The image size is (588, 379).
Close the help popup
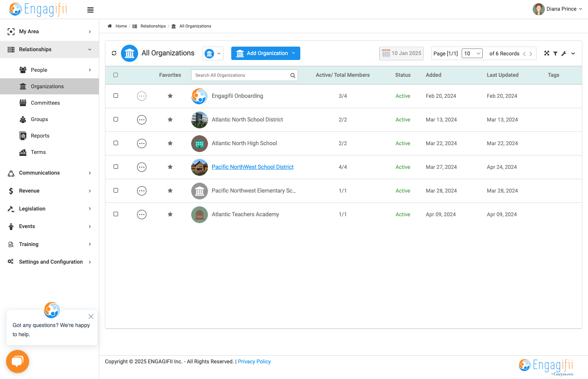[x=91, y=316]
